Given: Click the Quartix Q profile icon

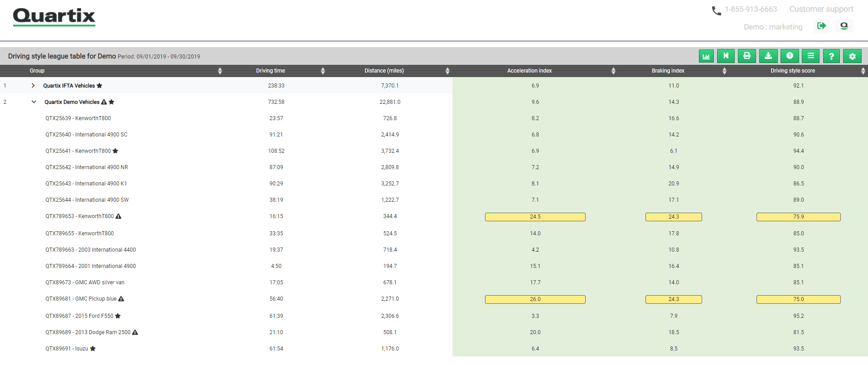Looking at the screenshot, I should point(844,26).
